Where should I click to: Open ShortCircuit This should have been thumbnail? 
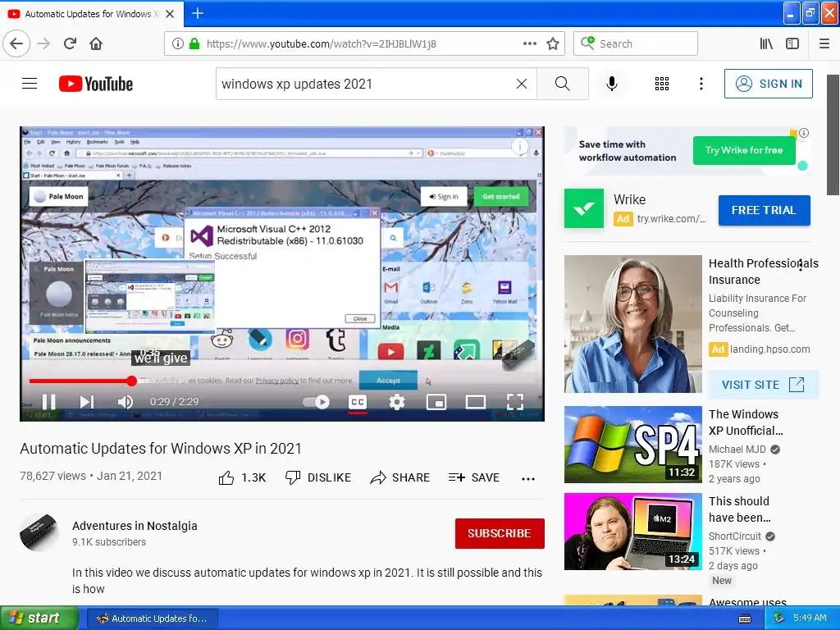632,532
